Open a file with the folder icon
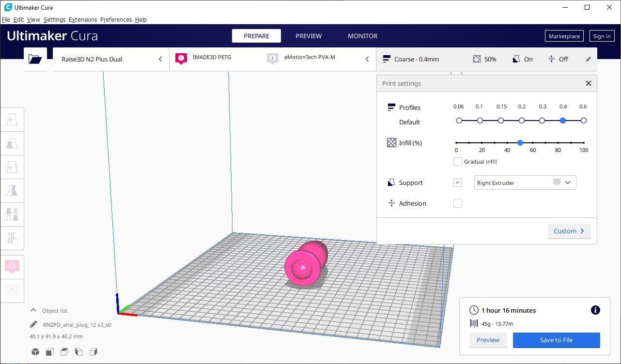Image resolution: width=621 pixels, height=364 pixels. coord(35,59)
